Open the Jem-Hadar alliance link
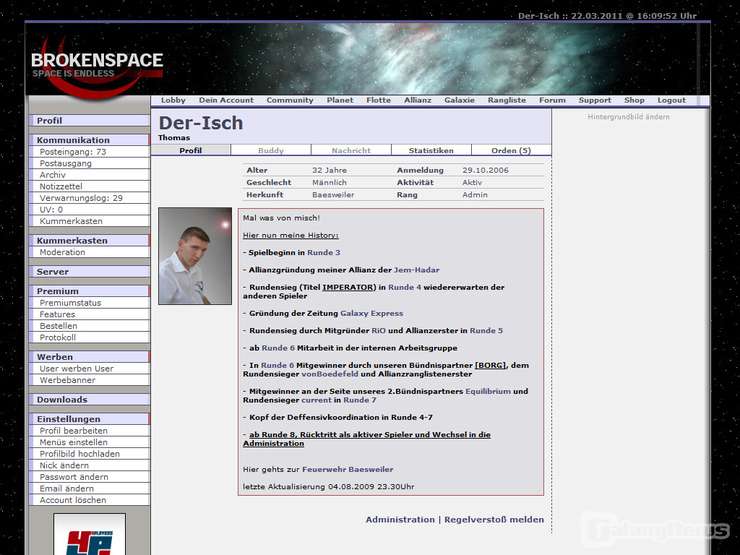The height and width of the screenshot is (555, 740). [x=417, y=270]
